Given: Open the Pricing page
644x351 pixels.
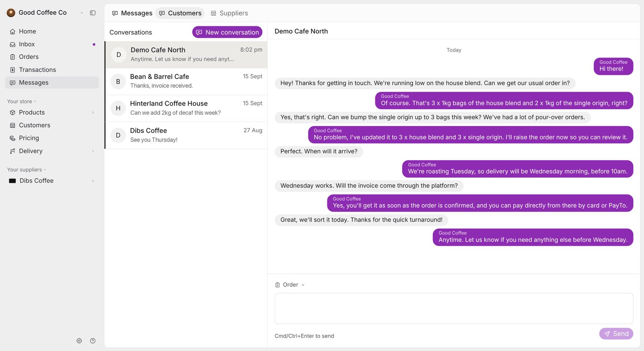Looking at the screenshot, I should [x=52, y=138].
